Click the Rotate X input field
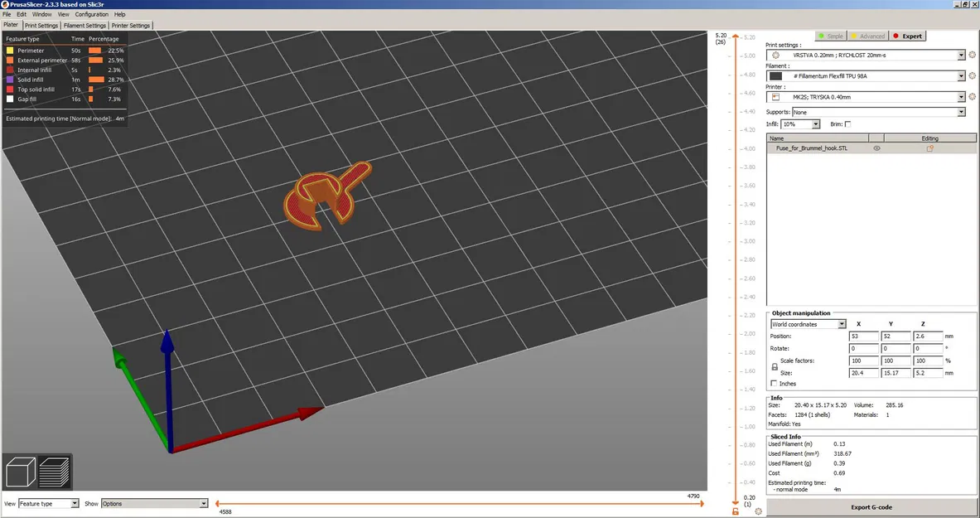980x518 pixels. 863,348
